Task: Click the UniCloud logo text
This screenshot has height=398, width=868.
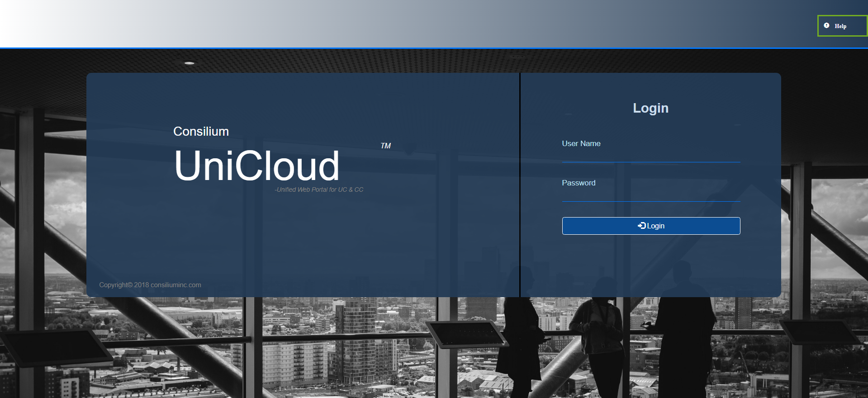Action: coord(257,166)
